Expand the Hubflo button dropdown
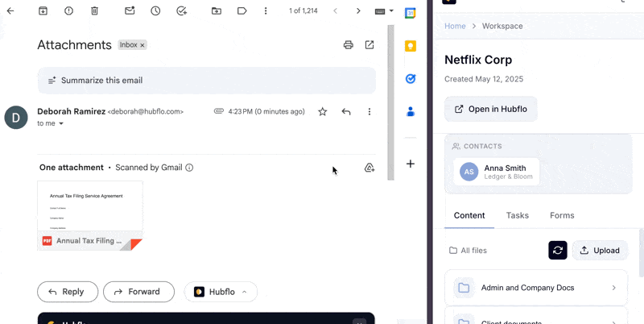This screenshot has height=324, width=644. (245, 292)
